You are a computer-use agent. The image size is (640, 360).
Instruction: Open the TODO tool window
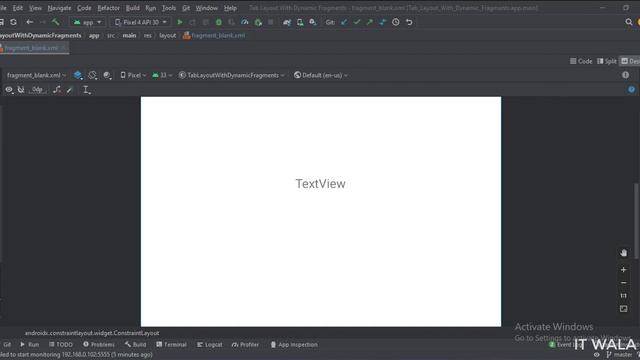(60, 344)
